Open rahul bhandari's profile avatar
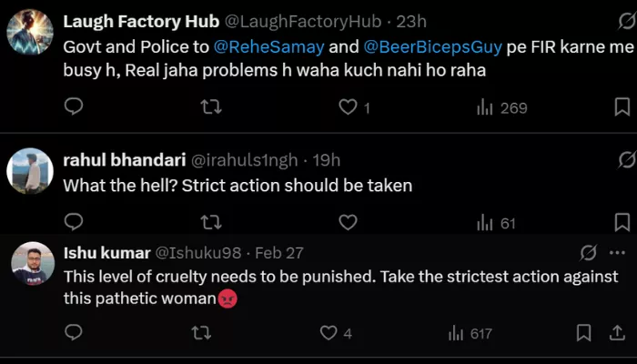This screenshot has width=637, height=364. pos(30,171)
